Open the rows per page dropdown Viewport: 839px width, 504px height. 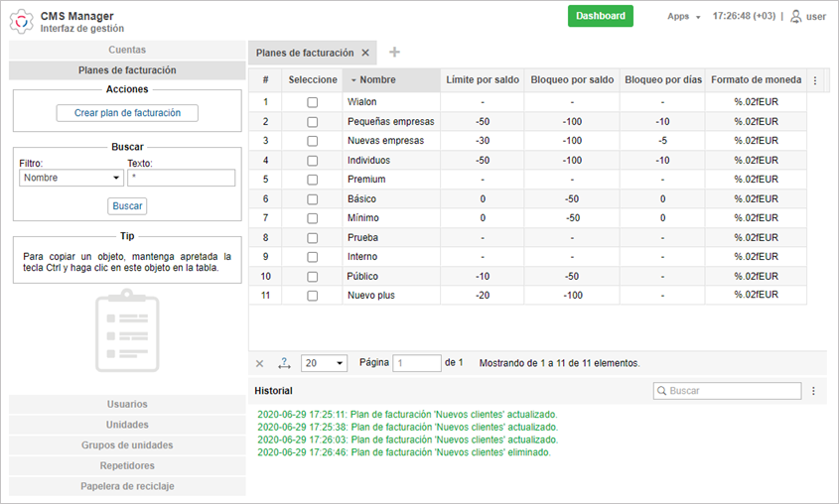click(x=324, y=363)
